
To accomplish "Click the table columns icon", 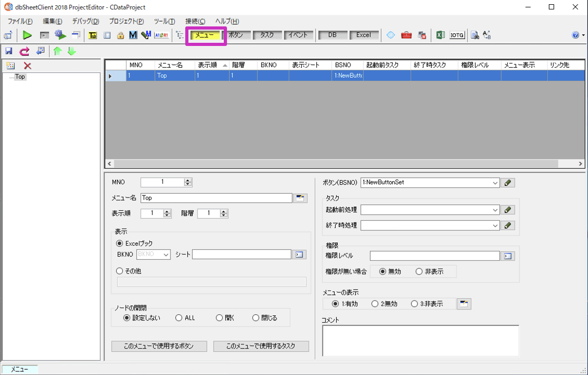I will click(x=107, y=35).
